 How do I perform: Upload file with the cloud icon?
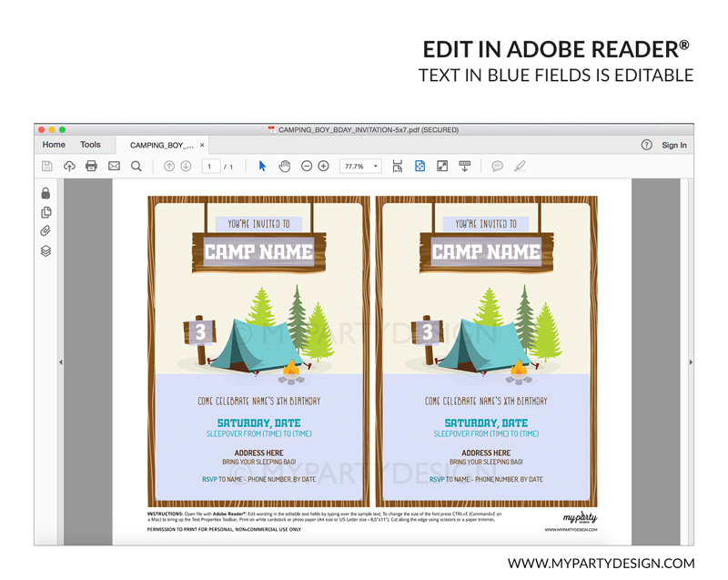coord(69,167)
